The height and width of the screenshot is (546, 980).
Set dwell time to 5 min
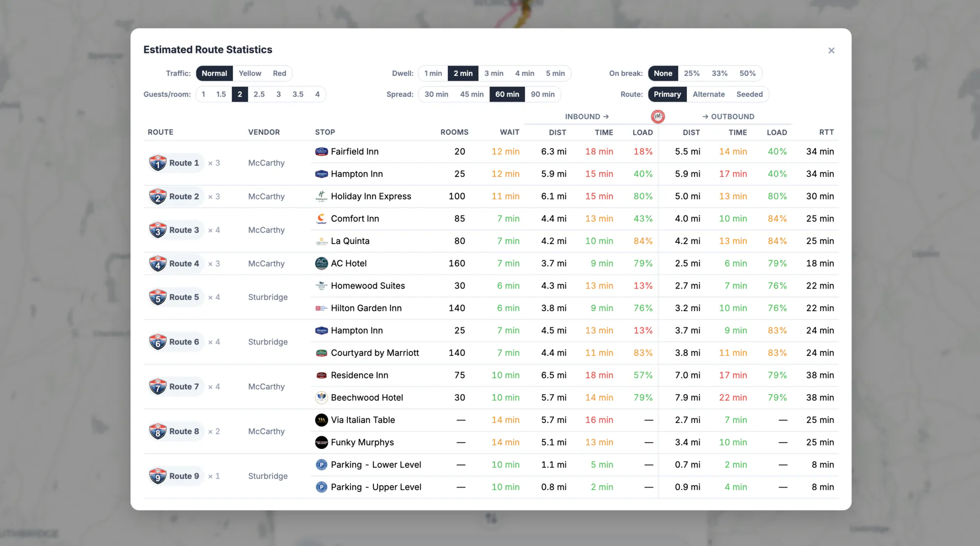555,74
